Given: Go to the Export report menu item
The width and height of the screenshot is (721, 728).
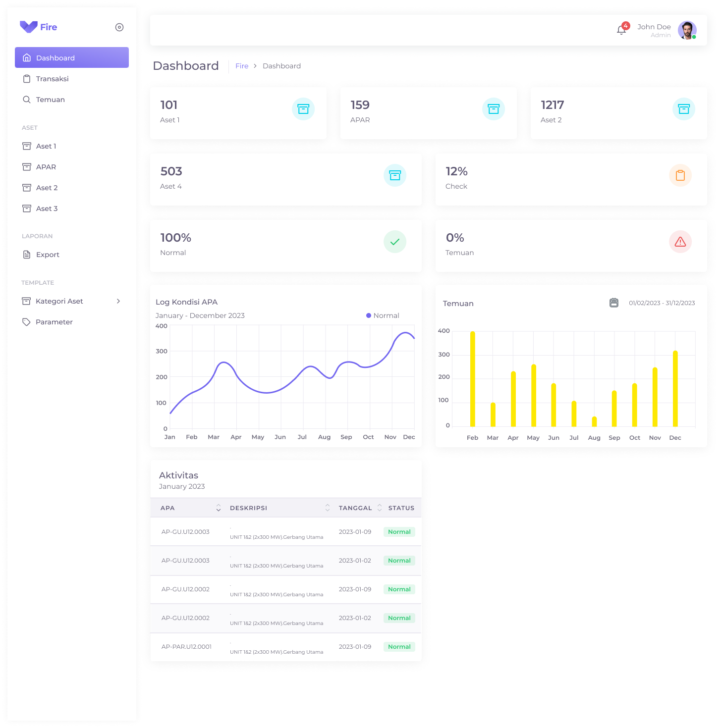Looking at the screenshot, I should pyautogui.click(x=48, y=255).
